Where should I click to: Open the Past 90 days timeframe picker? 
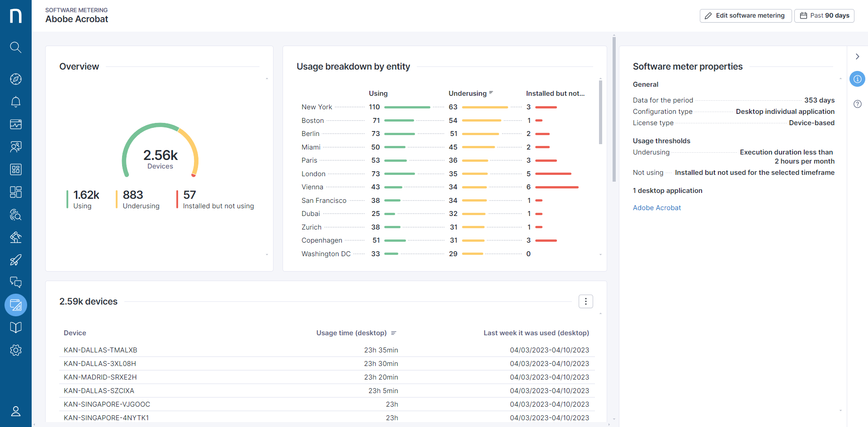click(824, 16)
